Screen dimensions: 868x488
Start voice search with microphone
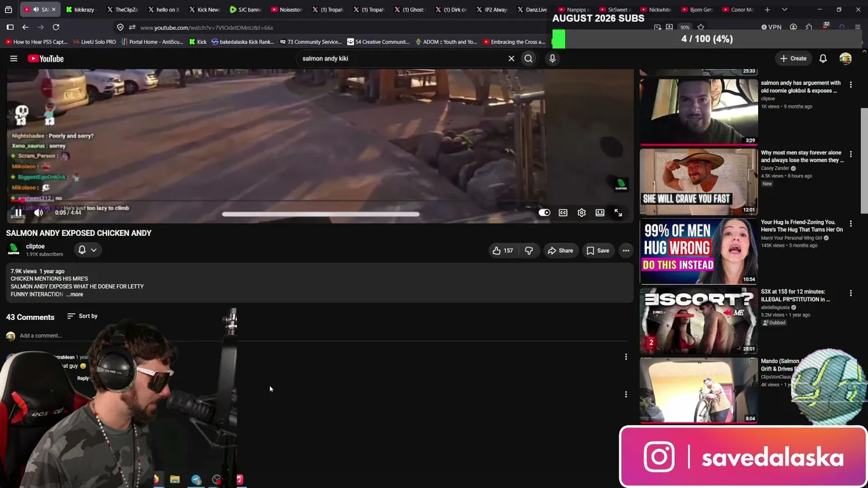[552, 58]
